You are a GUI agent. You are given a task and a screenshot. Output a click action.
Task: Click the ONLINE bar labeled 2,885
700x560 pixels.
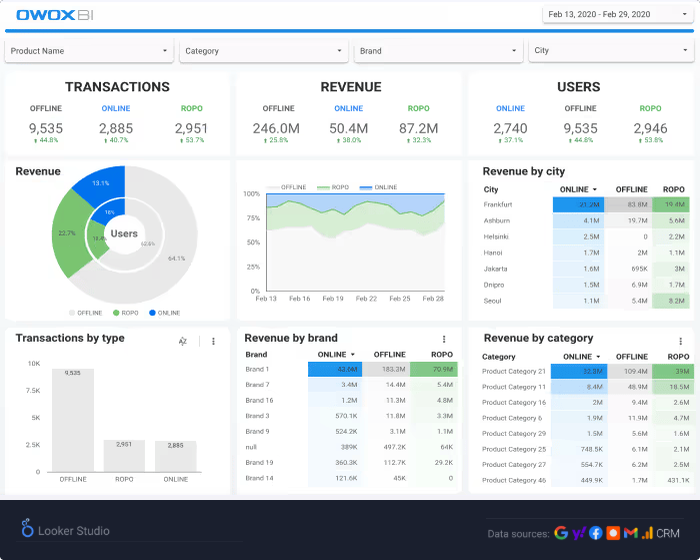[x=175, y=456]
